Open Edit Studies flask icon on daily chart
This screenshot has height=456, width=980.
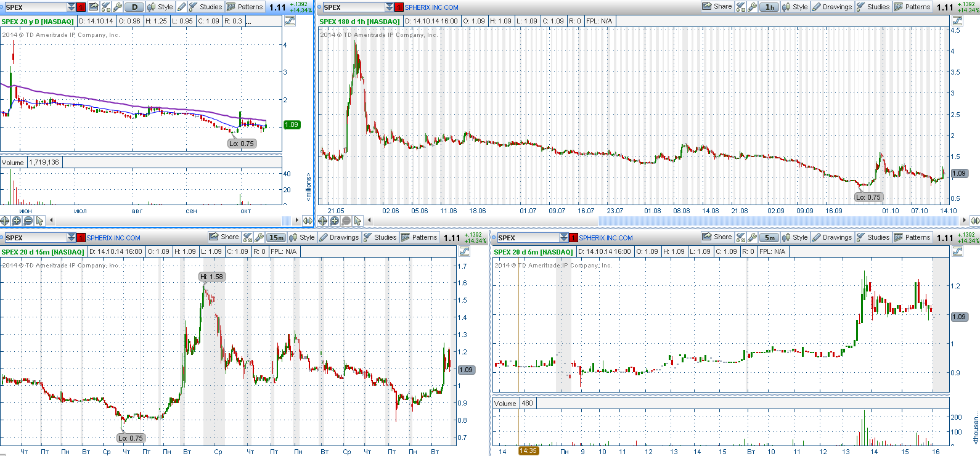pyautogui.click(x=105, y=7)
